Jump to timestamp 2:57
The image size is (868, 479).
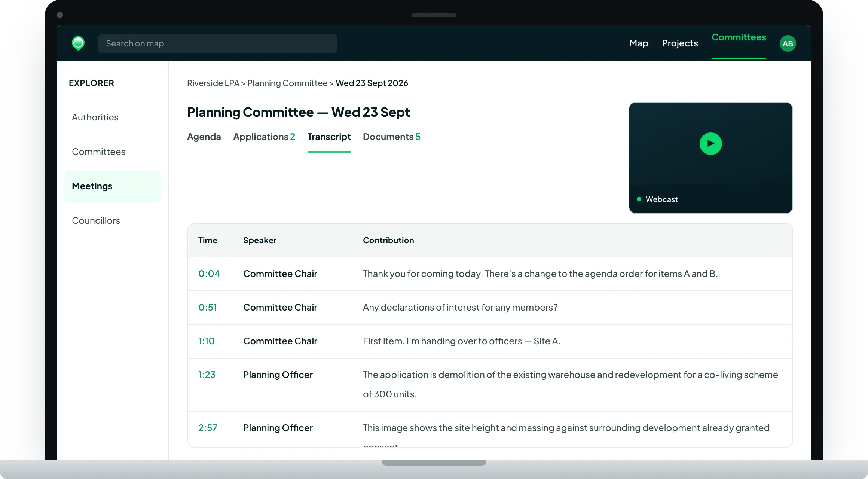point(208,428)
